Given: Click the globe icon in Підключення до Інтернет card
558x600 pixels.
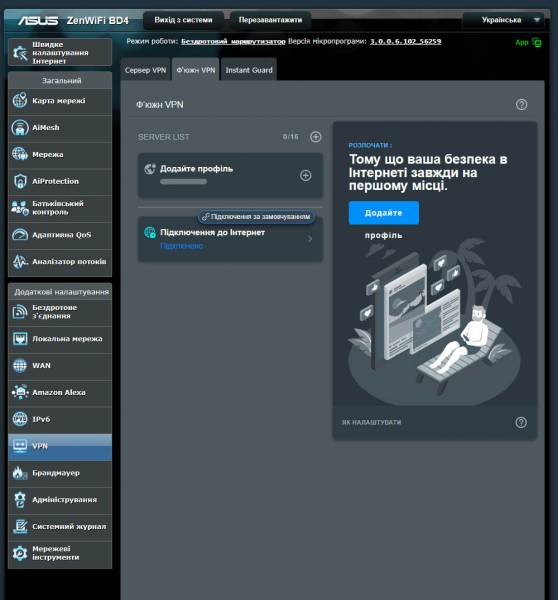Looking at the screenshot, I should (x=150, y=232).
